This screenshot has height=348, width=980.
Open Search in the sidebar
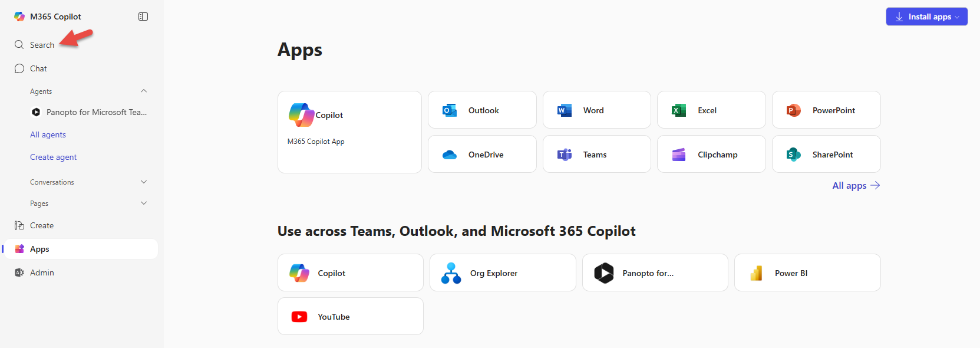(42, 45)
